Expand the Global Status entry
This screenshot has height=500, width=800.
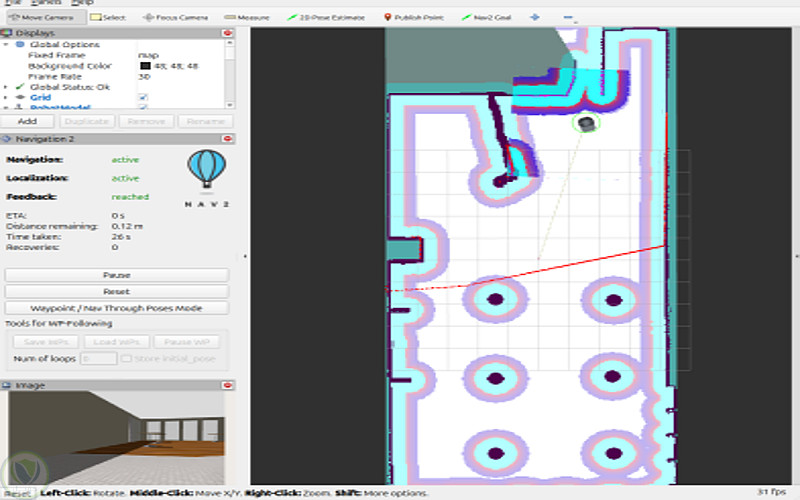tap(6, 87)
